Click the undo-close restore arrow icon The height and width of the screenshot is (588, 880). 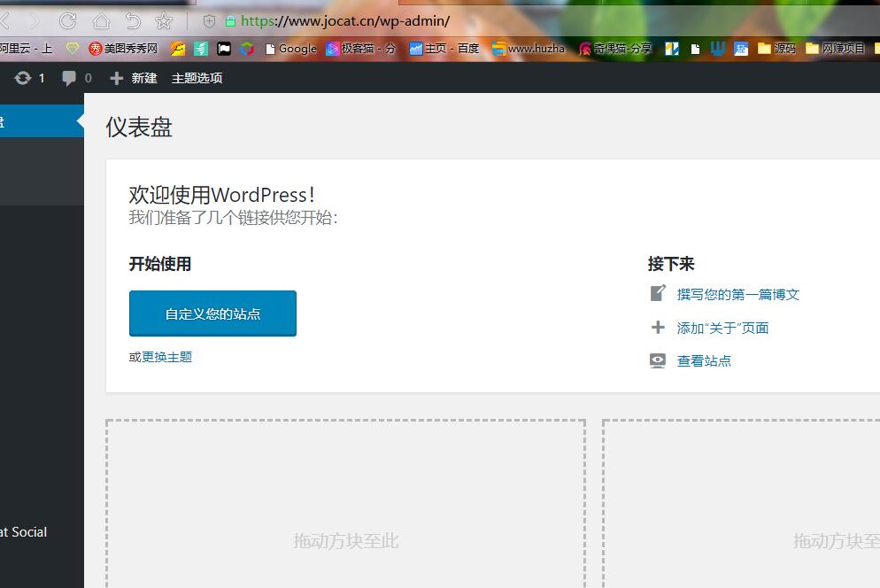133,21
